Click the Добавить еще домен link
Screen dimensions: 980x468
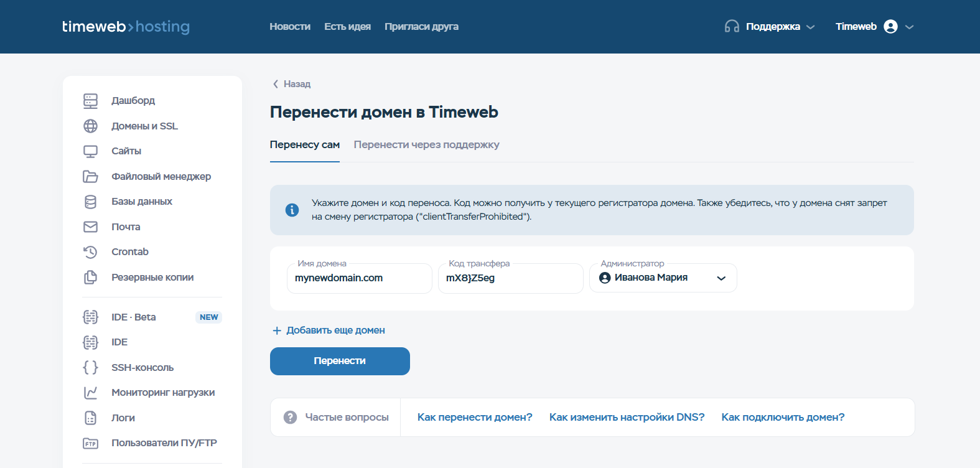pyautogui.click(x=335, y=330)
